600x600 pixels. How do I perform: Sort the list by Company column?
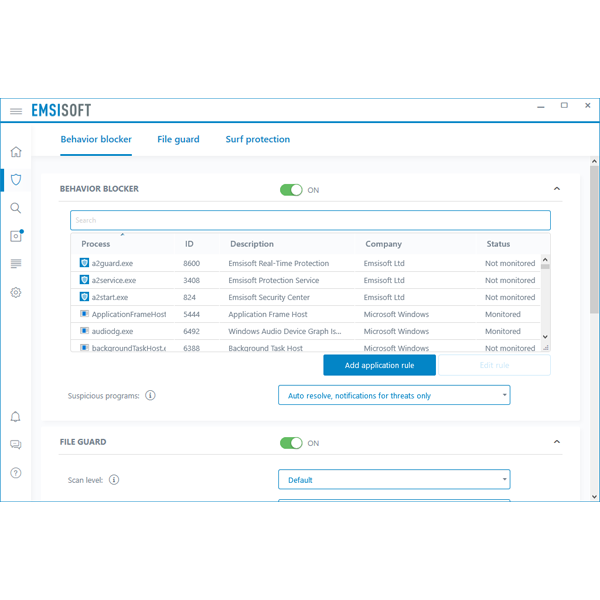[x=383, y=244]
